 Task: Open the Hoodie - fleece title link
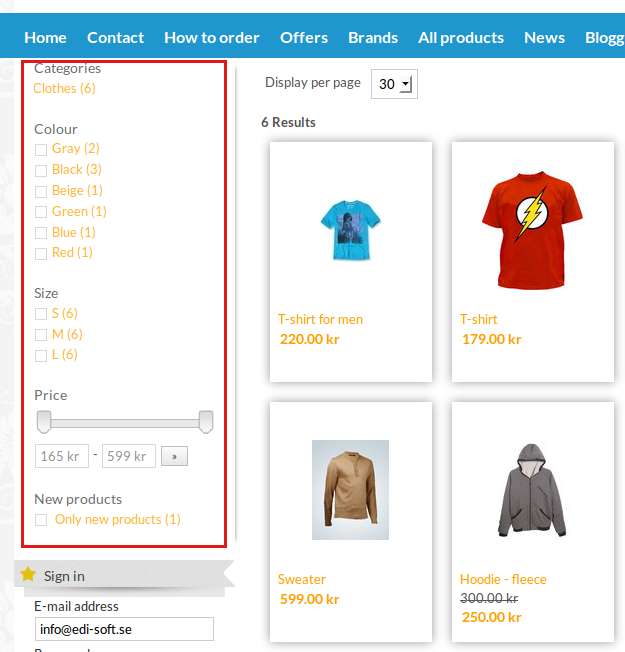(x=503, y=579)
